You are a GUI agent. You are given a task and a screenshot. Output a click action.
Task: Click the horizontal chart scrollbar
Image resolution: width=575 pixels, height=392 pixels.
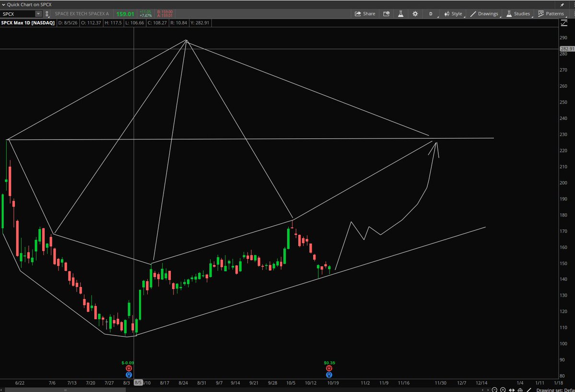[65, 390]
